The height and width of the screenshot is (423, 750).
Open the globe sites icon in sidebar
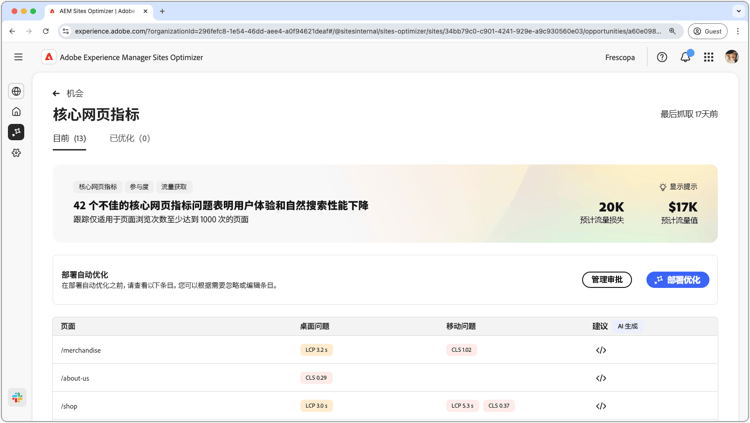[x=16, y=91]
